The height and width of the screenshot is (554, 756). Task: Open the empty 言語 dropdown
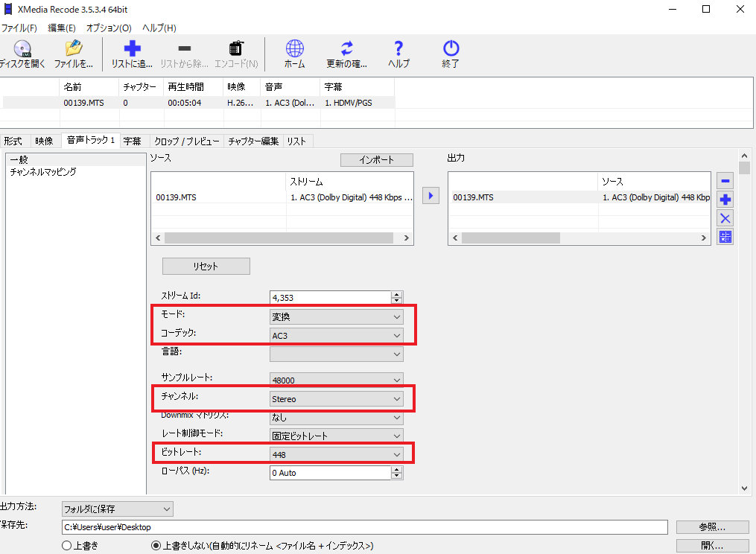tap(336, 354)
